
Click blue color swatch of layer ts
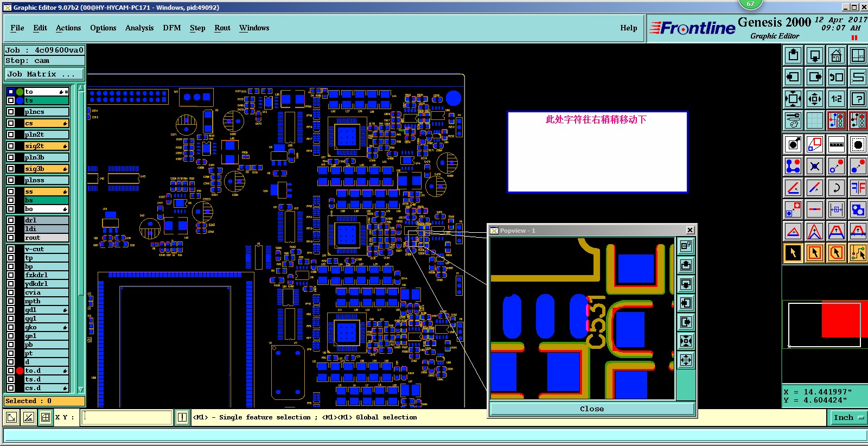(20, 100)
